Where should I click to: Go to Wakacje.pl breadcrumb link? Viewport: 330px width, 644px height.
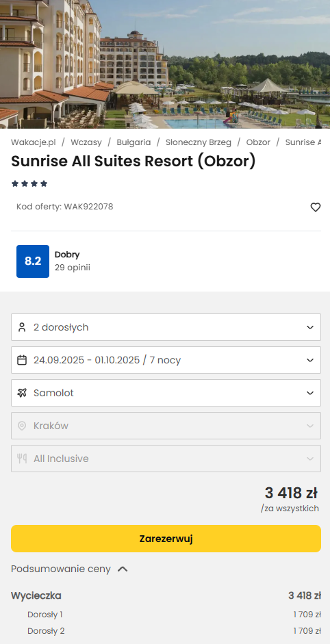coord(34,142)
